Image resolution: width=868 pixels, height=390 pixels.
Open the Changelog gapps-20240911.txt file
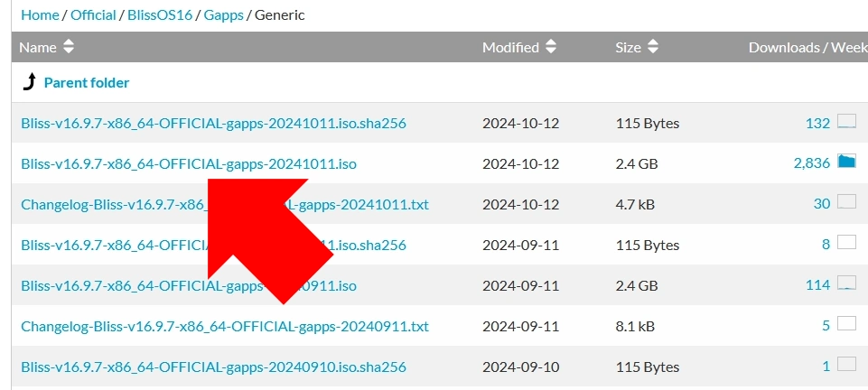coord(225,326)
